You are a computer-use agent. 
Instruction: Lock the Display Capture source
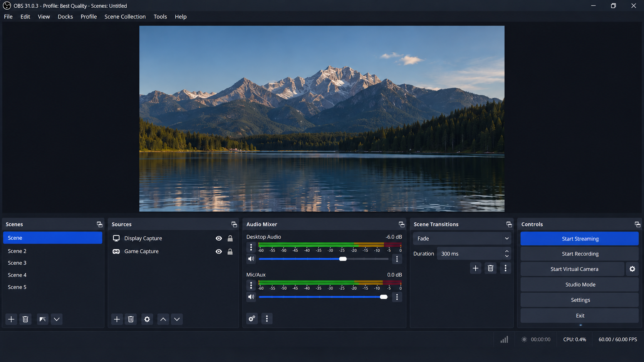pyautogui.click(x=230, y=239)
